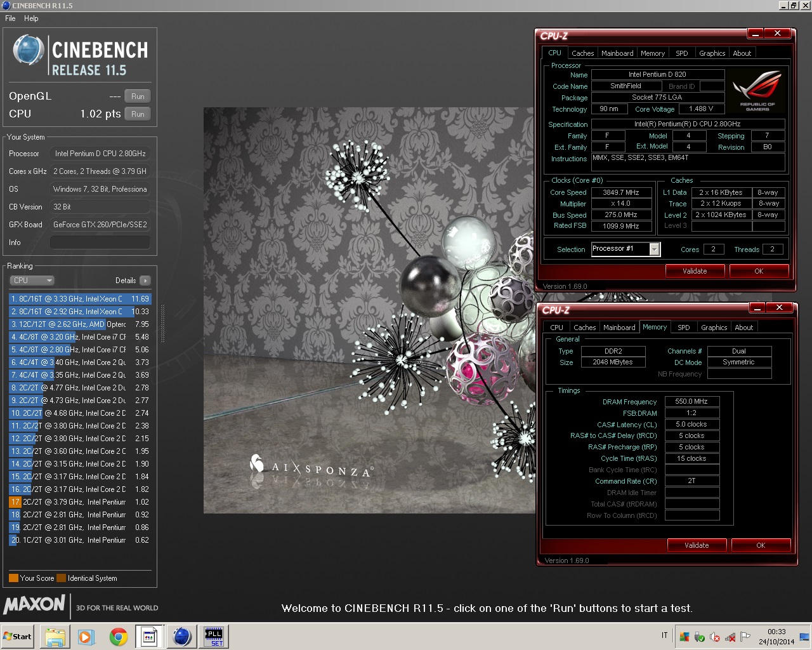812x650 pixels.
Task: Open Google Chrome from the taskbar
Action: pyautogui.click(x=118, y=636)
